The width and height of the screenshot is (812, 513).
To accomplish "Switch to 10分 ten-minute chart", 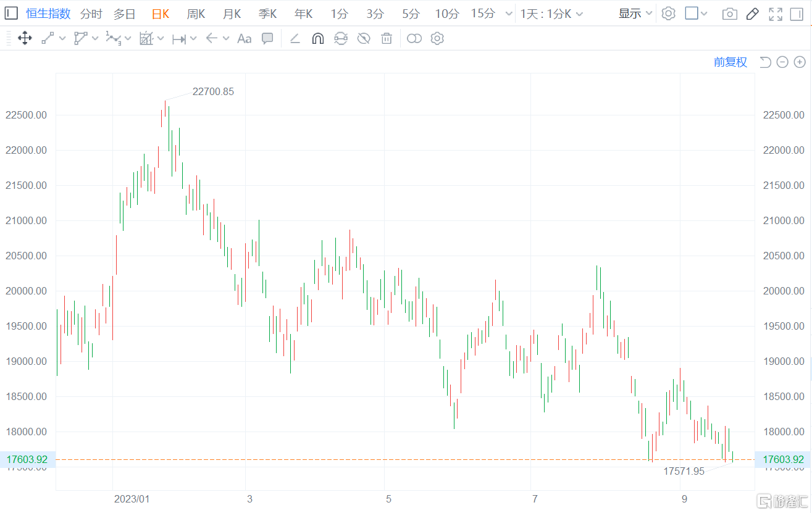I will [x=447, y=14].
